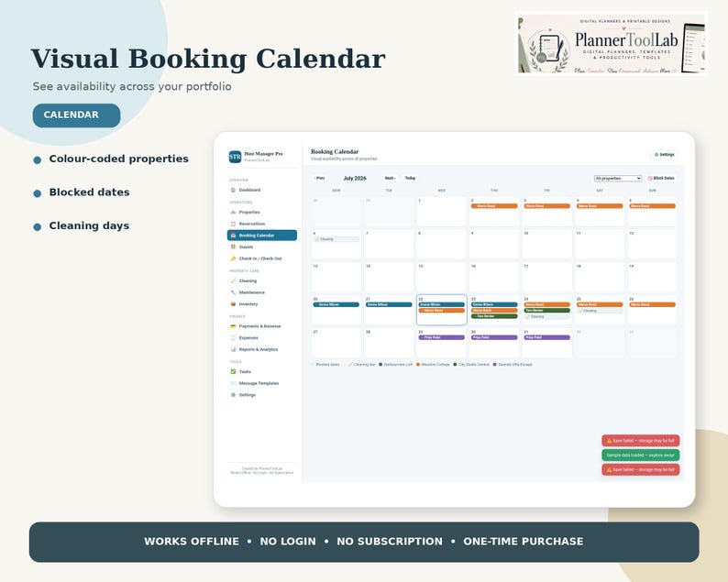Dismiss the green Sample data loaded notification
This screenshot has height=582, width=728.
[x=641, y=456]
